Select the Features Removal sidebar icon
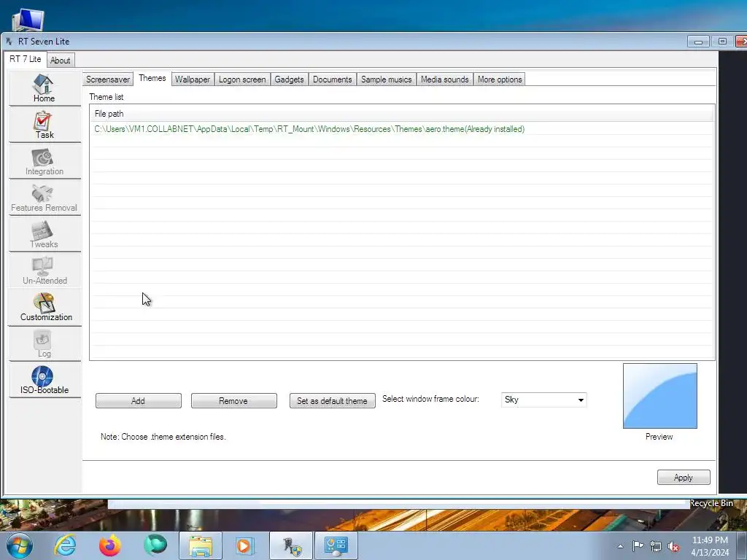This screenshot has height=560, width=747. pyautogui.click(x=44, y=198)
